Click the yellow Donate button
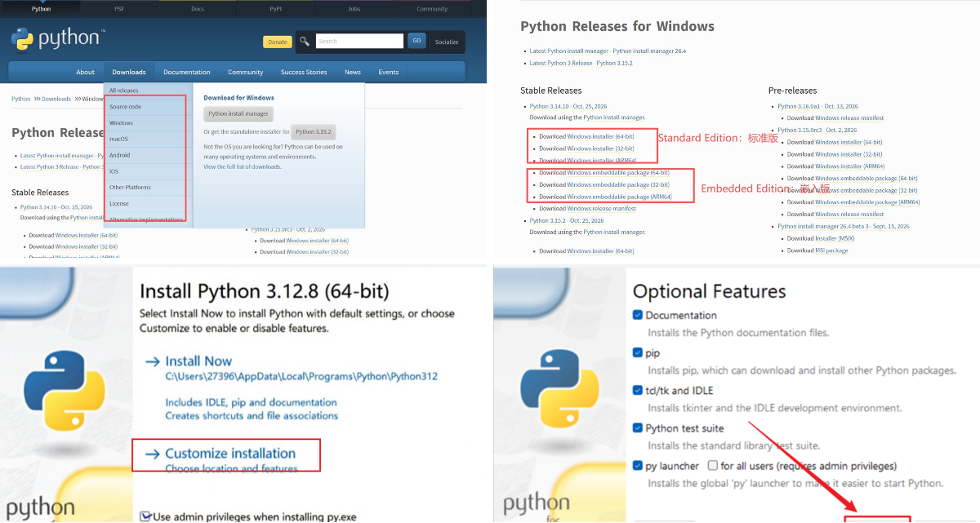 pos(278,42)
